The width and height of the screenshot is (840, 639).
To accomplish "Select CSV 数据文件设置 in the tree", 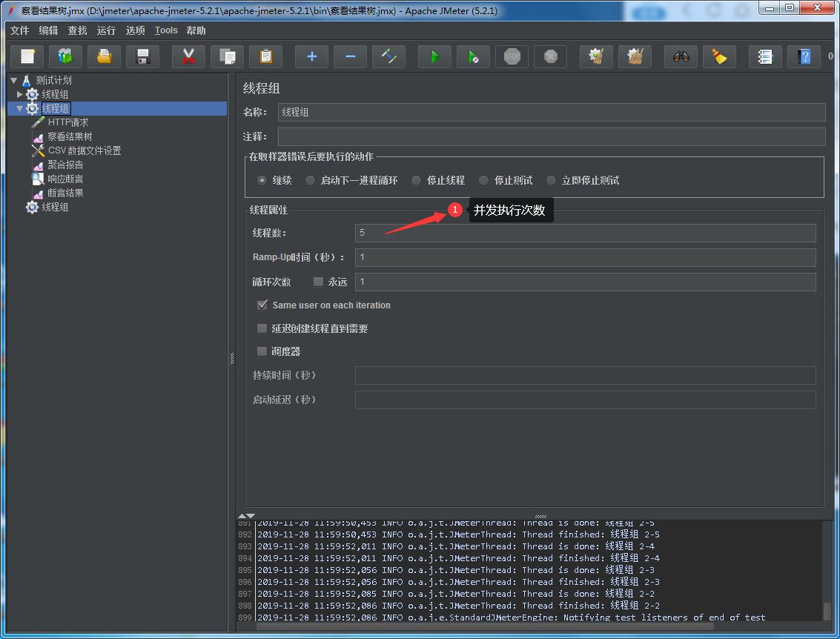I will (x=85, y=150).
